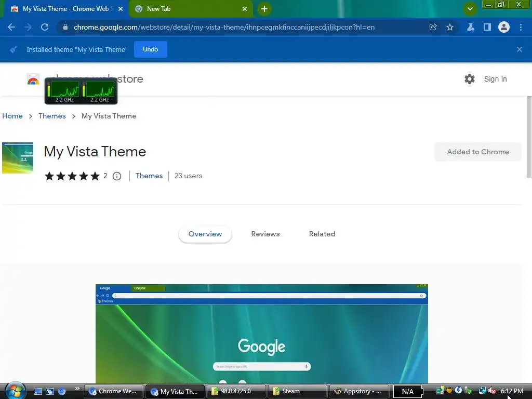Switch to the New Tab tab
Image resolution: width=532 pixels, height=399 pixels.
191,9
